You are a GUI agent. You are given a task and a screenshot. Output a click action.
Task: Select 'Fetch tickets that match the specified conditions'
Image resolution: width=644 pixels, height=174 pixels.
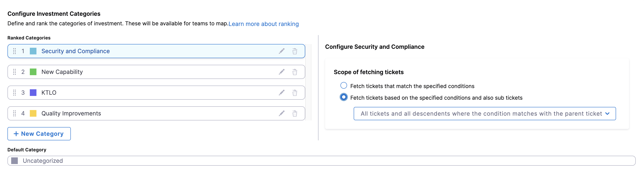click(x=344, y=86)
